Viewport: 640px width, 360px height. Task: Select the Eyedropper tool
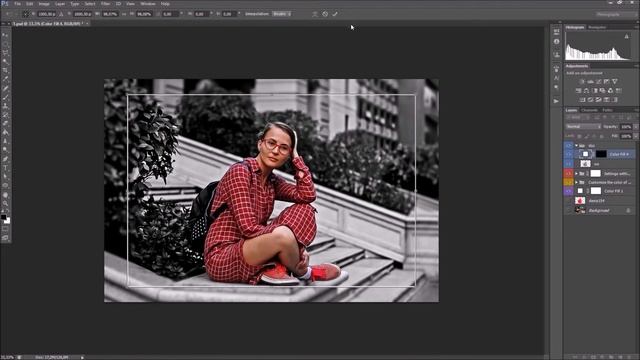[x=5, y=79]
